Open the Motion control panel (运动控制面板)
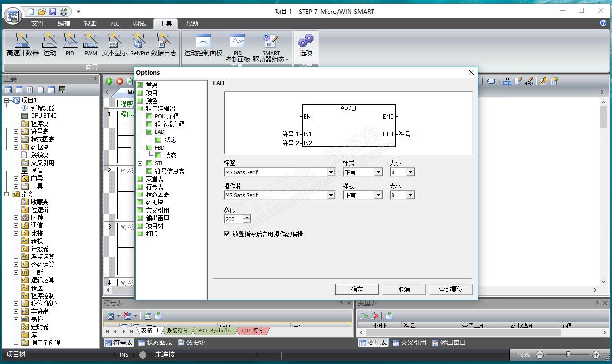The height and width of the screenshot is (364, 612). pyautogui.click(x=203, y=45)
